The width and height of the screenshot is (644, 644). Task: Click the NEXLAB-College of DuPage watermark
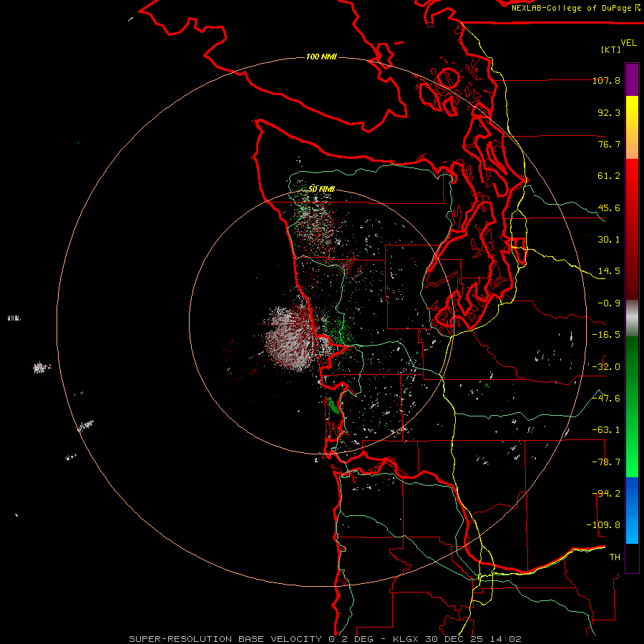tap(576, 8)
